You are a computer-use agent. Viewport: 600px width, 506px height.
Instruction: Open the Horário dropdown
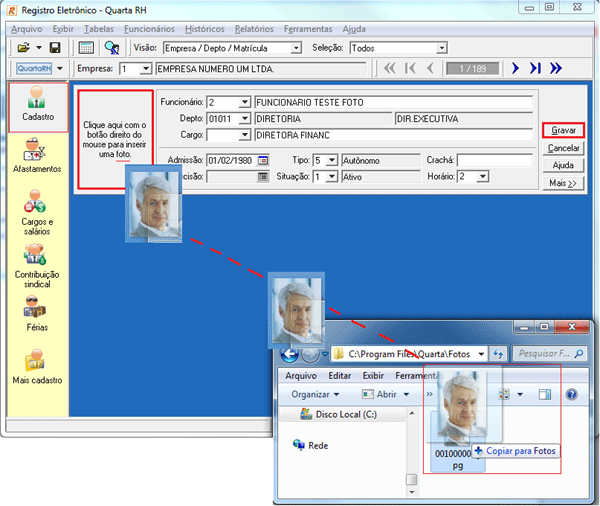(x=482, y=177)
